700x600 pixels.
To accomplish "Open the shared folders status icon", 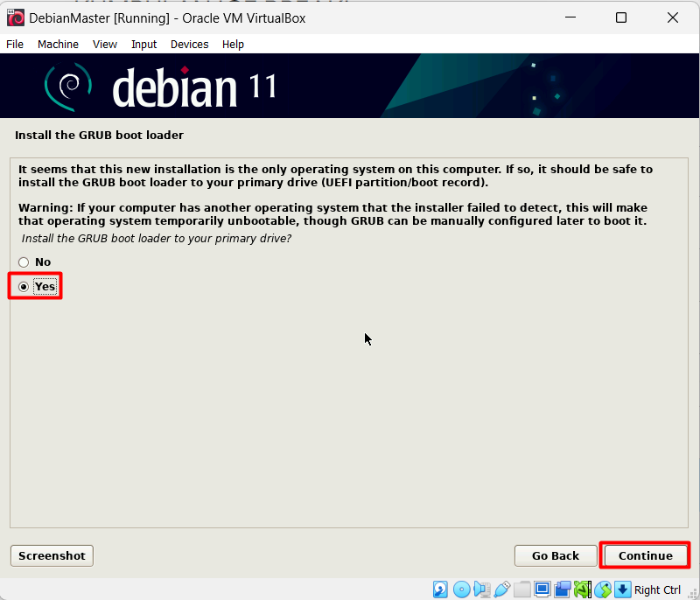I will pyautogui.click(x=521, y=590).
